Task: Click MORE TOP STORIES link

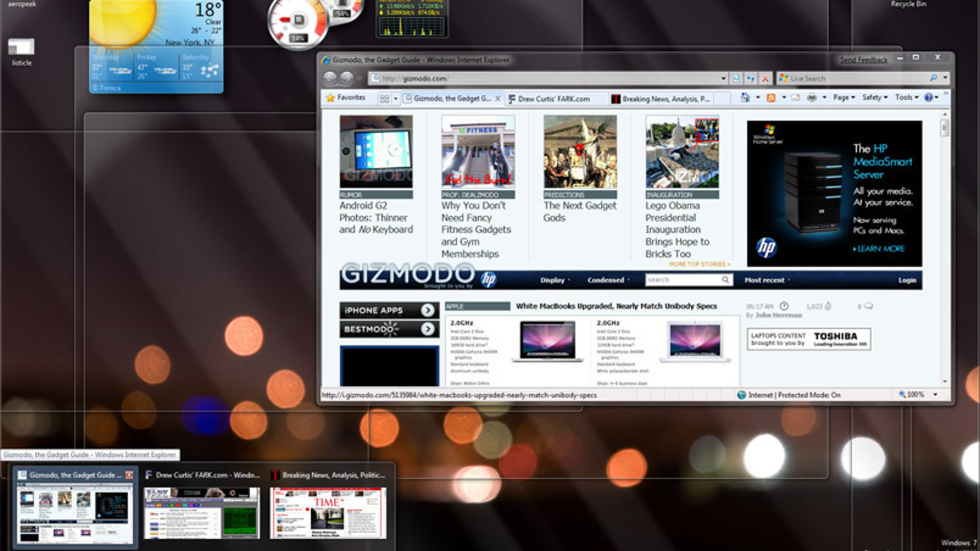Action: point(699,264)
